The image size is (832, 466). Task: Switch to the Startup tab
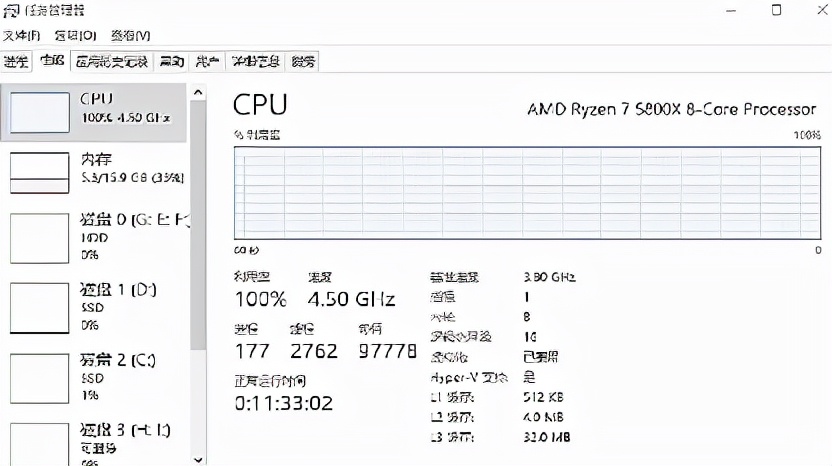(x=172, y=62)
